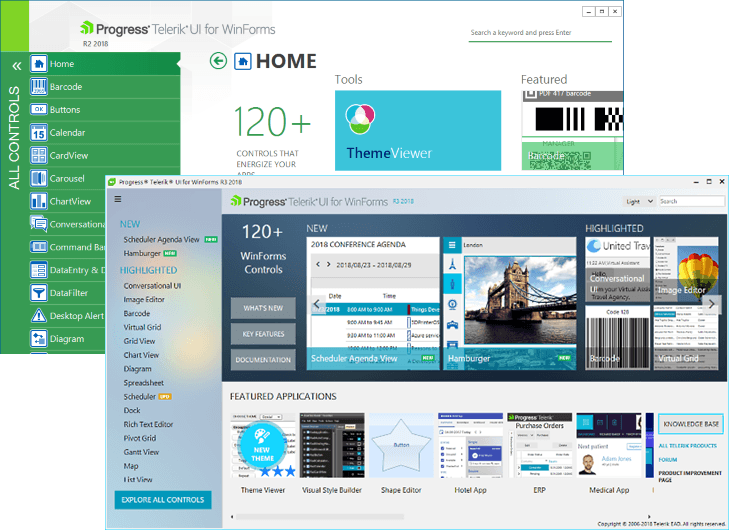Click the Carousel icon in sidebar
This screenshot has width=729, height=530.
click(39, 178)
